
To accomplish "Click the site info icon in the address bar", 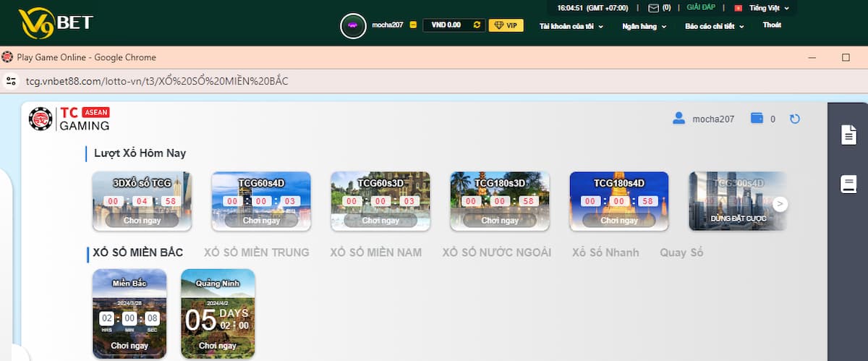I will click(10, 81).
